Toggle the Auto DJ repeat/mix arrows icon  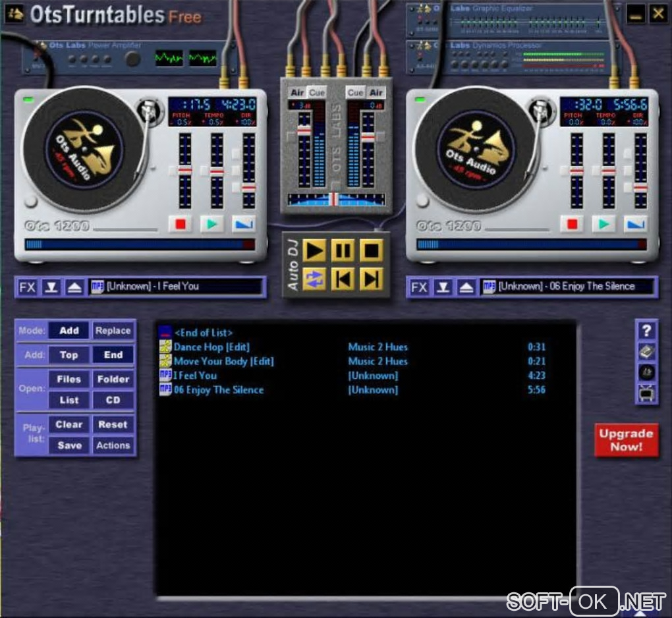pos(314,279)
